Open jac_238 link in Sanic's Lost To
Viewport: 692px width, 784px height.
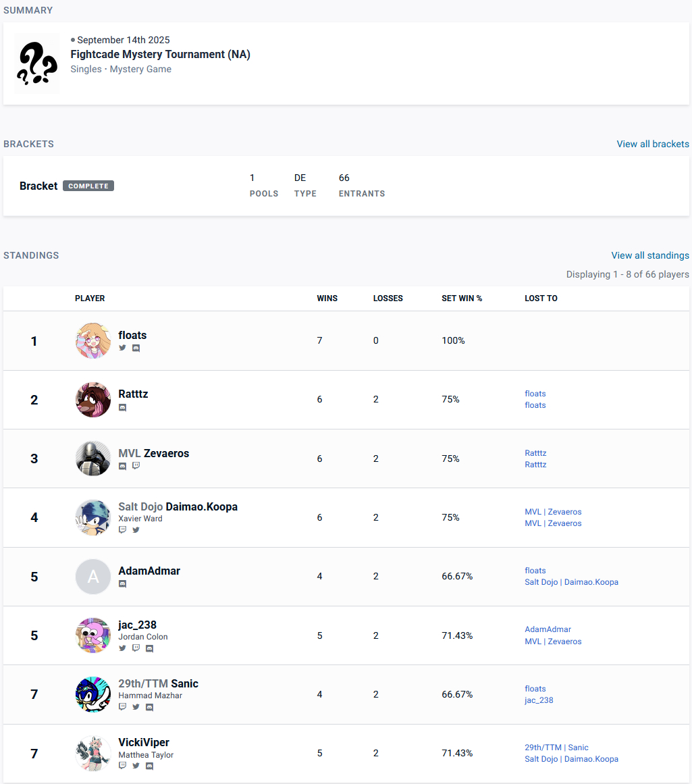point(539,700)
